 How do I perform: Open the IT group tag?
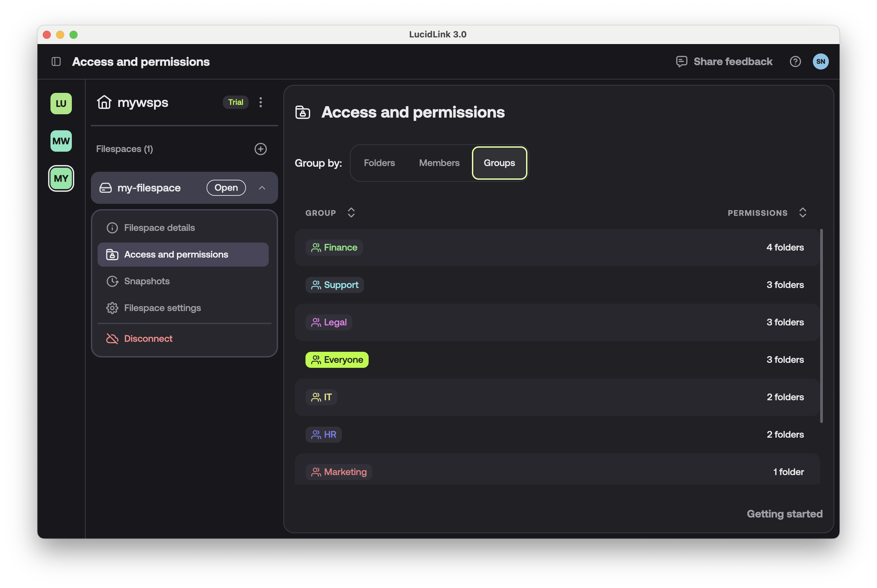pyautogui.click(x=321, y=397)
